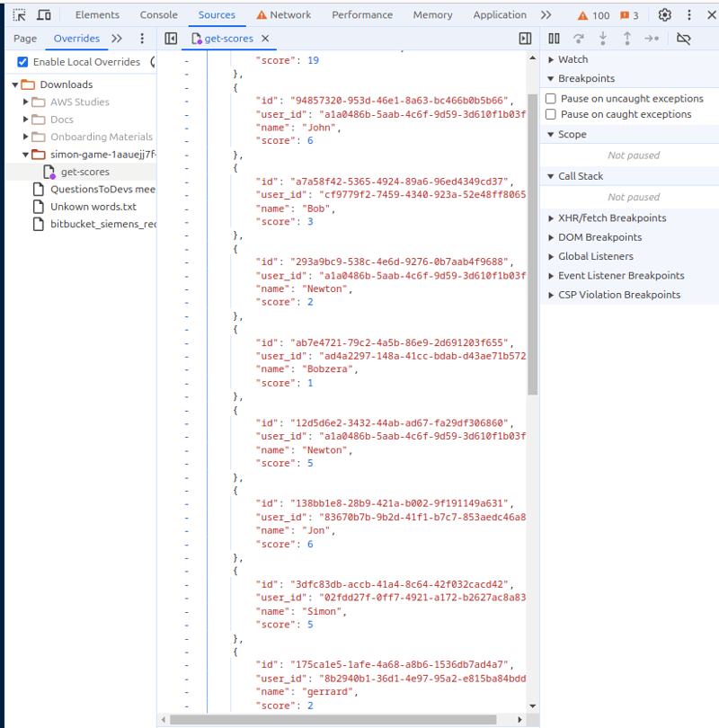Viewport: 719px width, 728px height.
Task: Pause script execution
Action: (554, 39)
